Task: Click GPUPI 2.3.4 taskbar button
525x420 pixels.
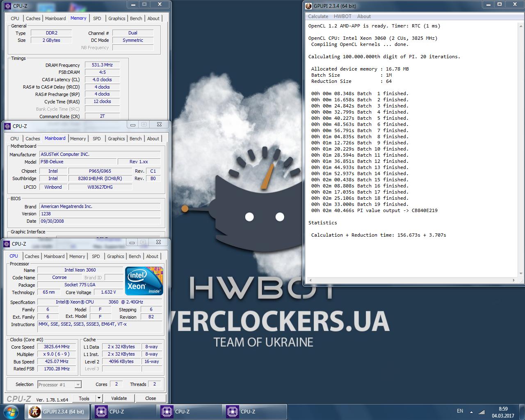Action: tap(57, 411)
